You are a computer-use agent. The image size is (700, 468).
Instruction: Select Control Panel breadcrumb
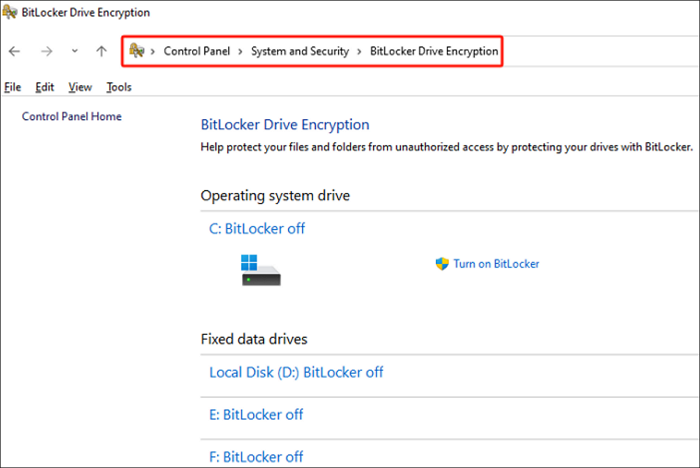click(196, 51)
